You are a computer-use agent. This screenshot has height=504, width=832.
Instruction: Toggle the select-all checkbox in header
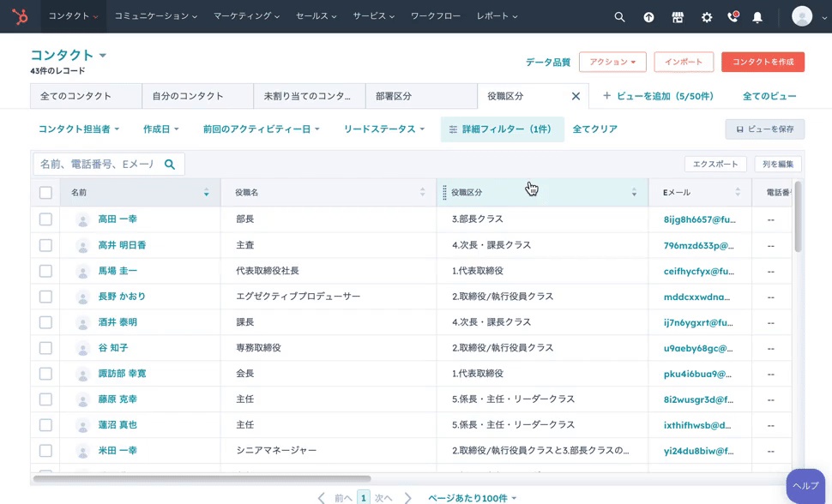[45, 193]
